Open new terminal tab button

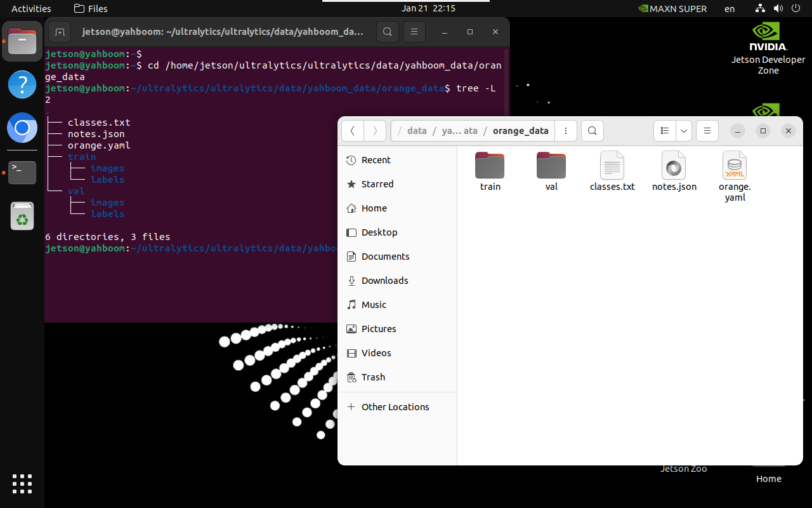click(x=59, y=32)
